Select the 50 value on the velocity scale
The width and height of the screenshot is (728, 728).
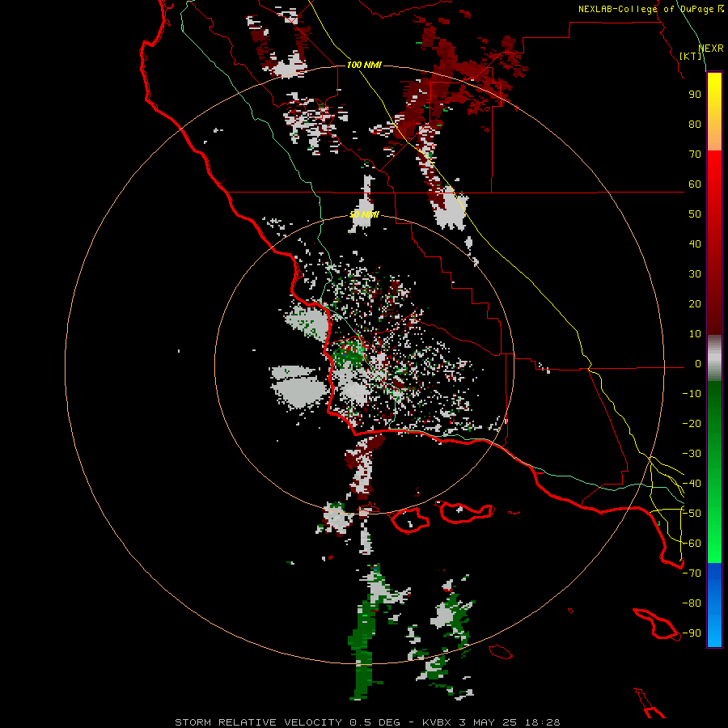click(695, 214)
